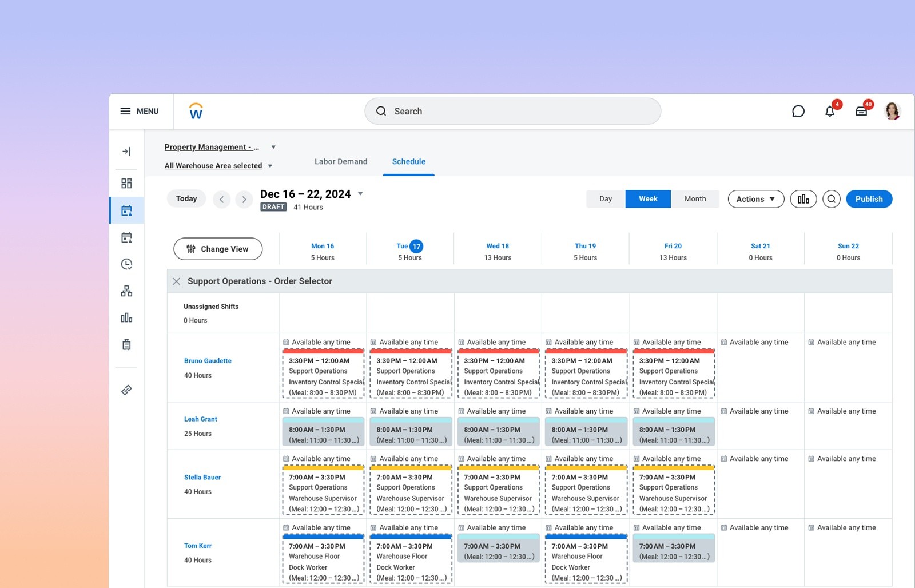The image size is (915, 588).
Task: Select the Week view toggle
Action: click(648, 199)
